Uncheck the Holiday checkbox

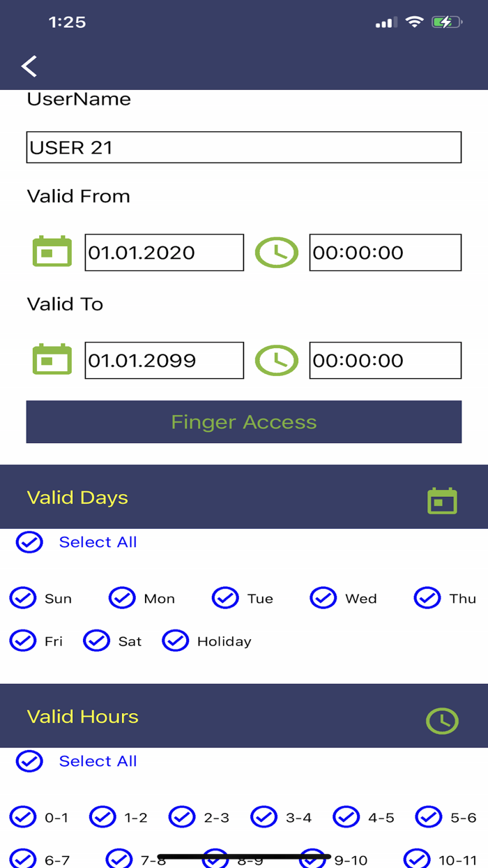click(x=176, y=641)
